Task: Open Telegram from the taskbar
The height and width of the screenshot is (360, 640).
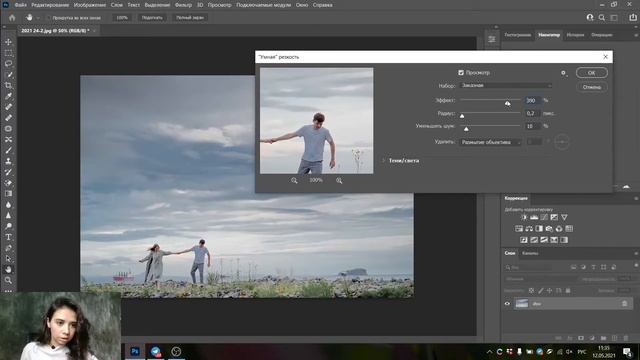Action: [156, 351]
